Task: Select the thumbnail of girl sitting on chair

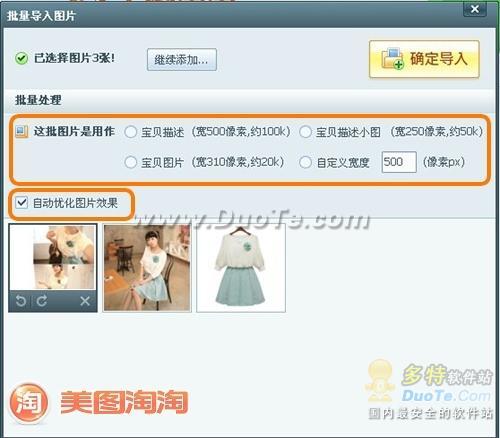Action: point(147,268)
